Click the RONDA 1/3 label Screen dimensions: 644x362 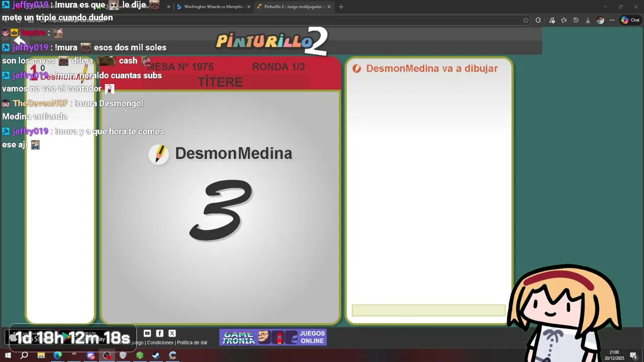click(x=278, y=67)
